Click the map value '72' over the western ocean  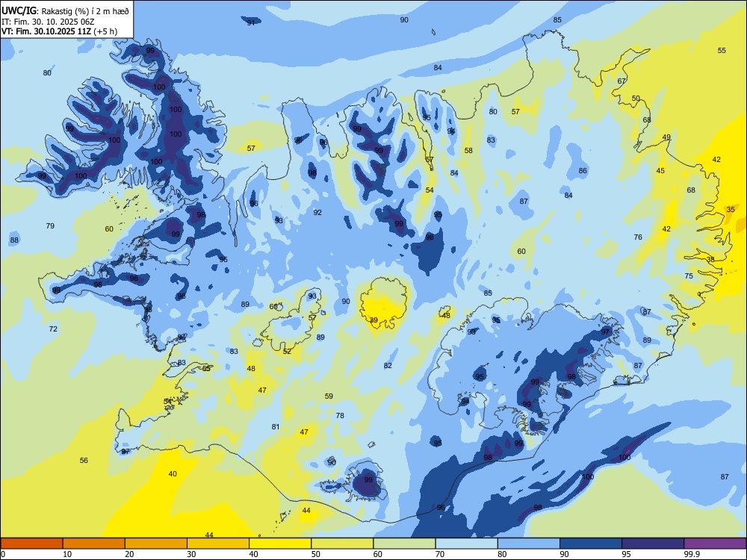tap(53, 329)
